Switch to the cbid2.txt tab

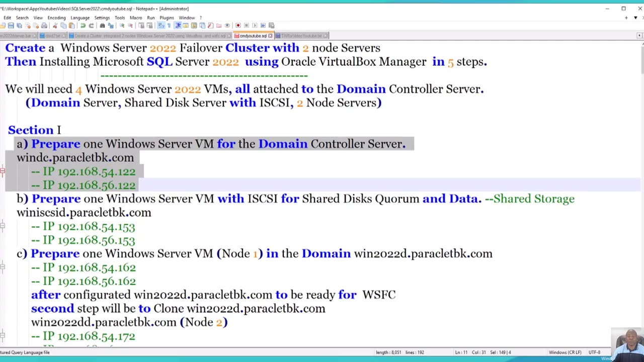pos(52,36)
